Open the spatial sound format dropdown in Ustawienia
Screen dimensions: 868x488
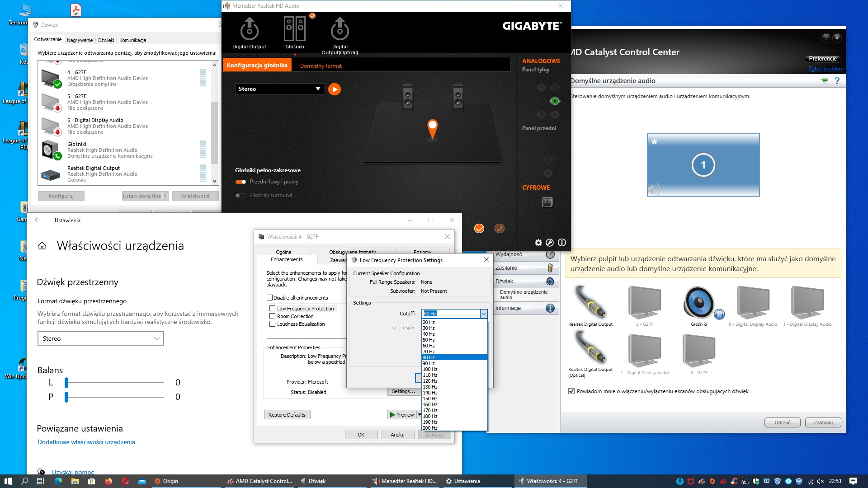[100, 338]
